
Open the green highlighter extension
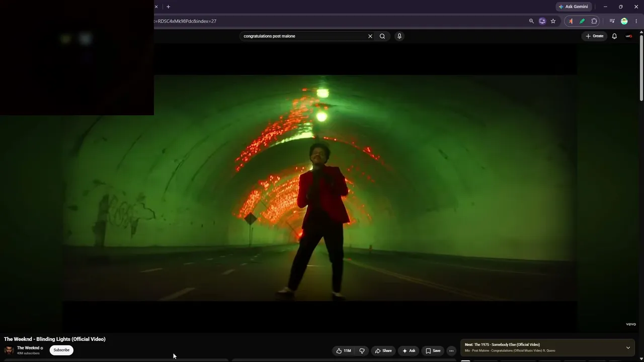(x=582, y=21)
